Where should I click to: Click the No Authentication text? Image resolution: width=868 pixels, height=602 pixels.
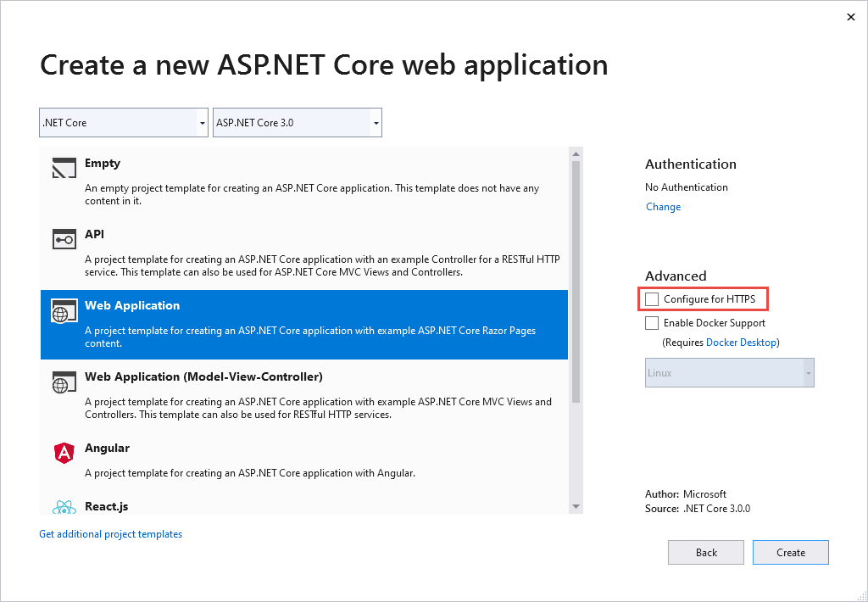[687, 187]
